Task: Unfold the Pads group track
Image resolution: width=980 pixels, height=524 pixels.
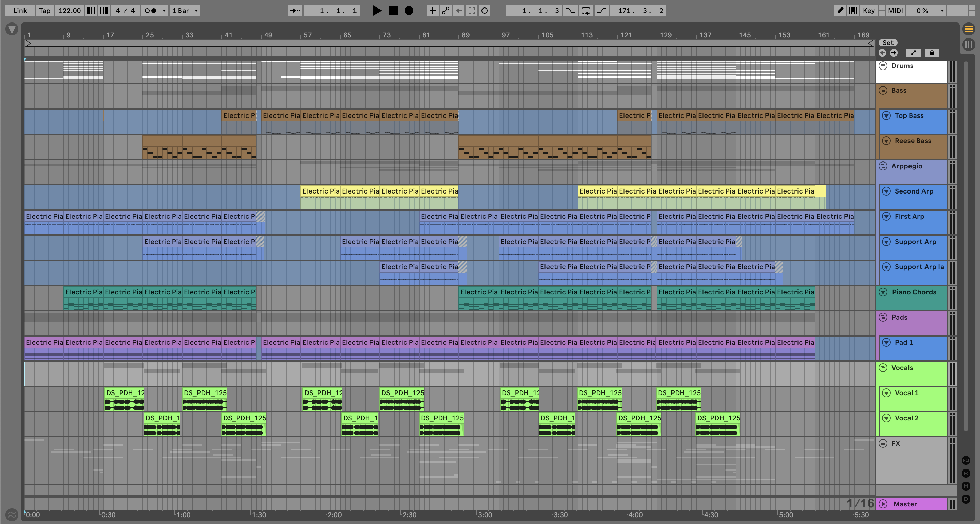Action: click(x=883, y=317)
